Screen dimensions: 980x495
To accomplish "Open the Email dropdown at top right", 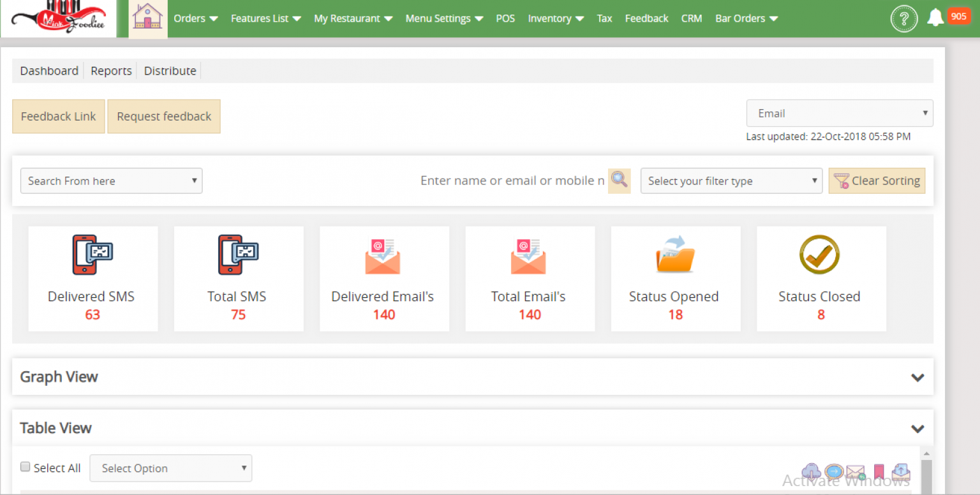I will pyautogui.click(x=839, y=113).
